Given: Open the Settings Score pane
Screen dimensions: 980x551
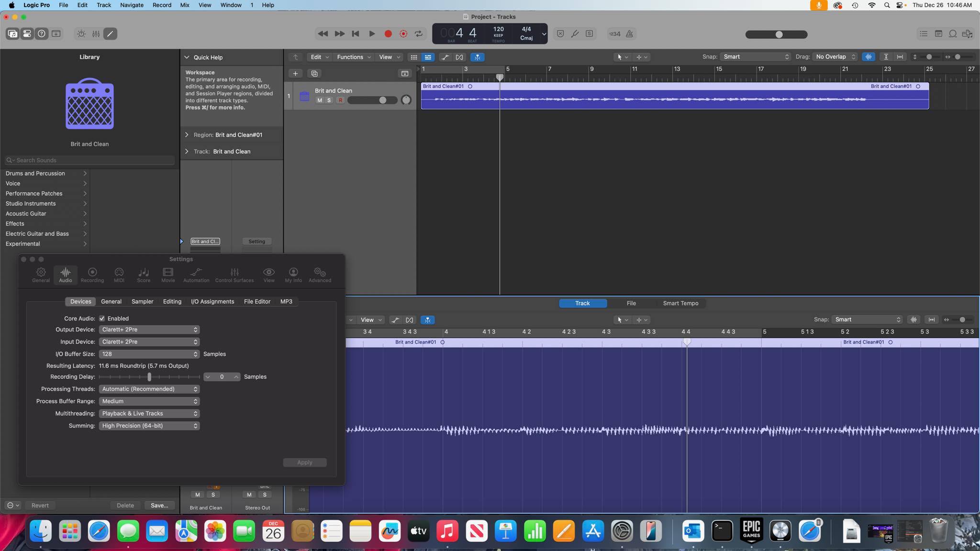Looking at the screenshot, I should (144, 275).
